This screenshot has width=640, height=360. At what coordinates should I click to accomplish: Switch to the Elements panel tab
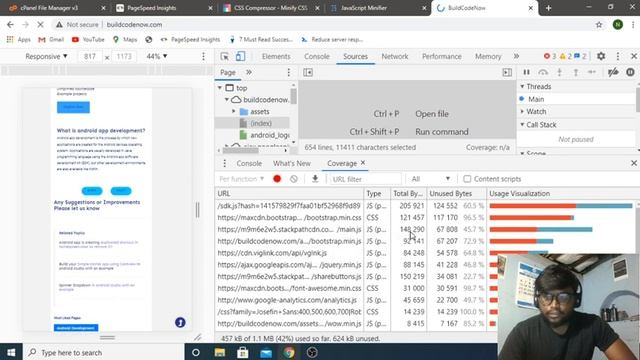click(276, 56)
